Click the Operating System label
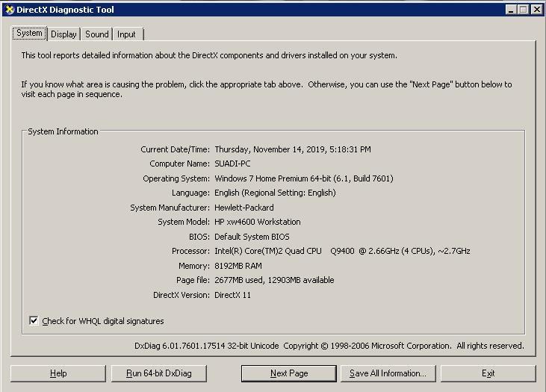Screen dimensions: 546x392 176,178
